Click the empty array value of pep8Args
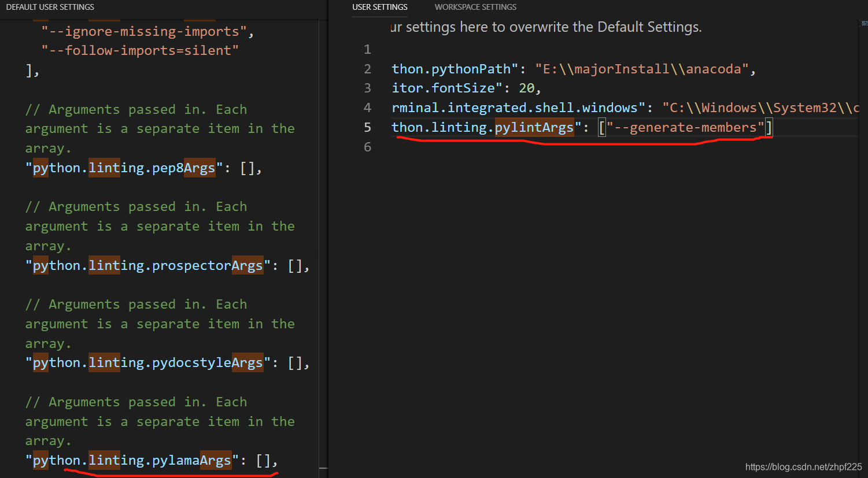This screenshot has height=478, width=868. click(x=248, y=168)
